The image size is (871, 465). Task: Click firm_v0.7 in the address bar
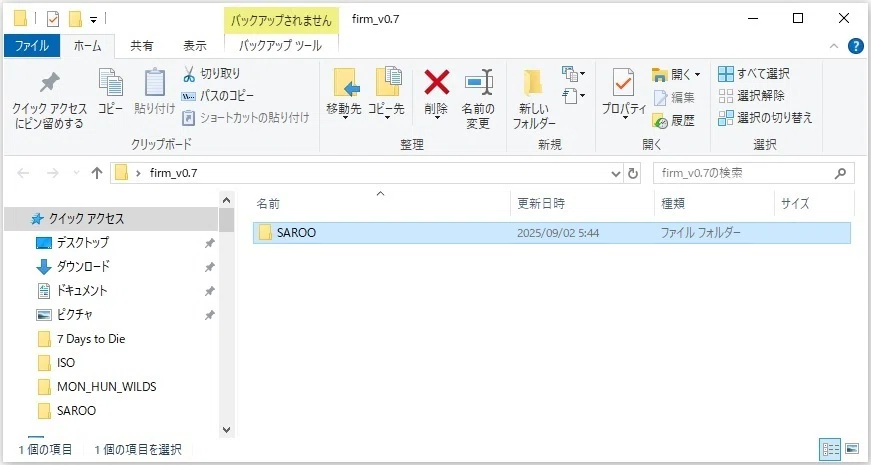click(173, 173)
